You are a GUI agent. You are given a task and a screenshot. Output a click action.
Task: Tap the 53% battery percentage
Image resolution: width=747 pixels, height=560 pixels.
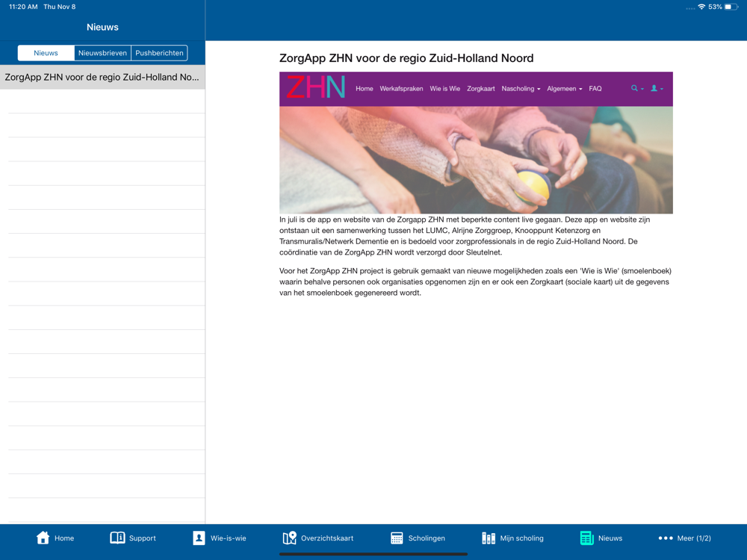715,7
